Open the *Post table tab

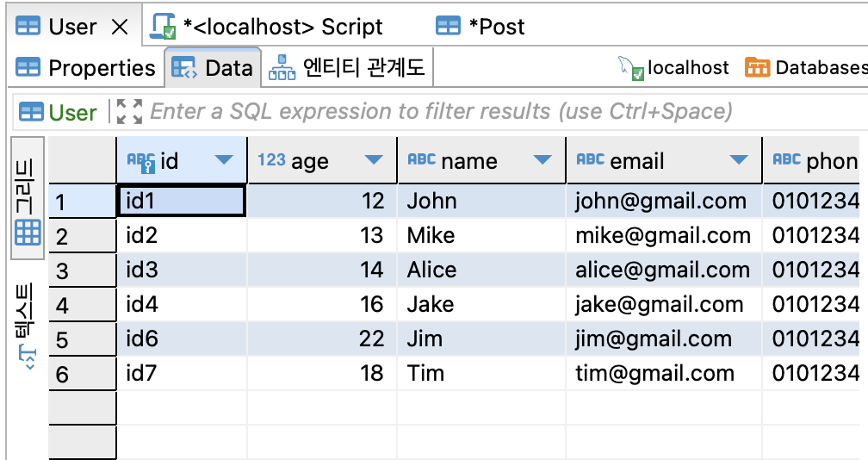click(480, 27)
